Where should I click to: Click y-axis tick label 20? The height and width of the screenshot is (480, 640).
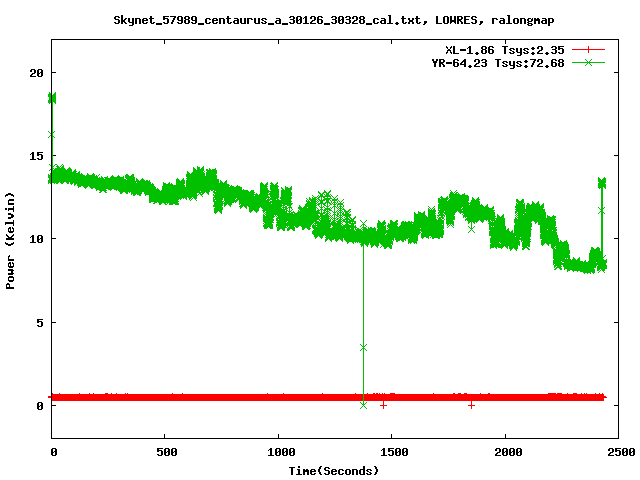tap(36, 73)
